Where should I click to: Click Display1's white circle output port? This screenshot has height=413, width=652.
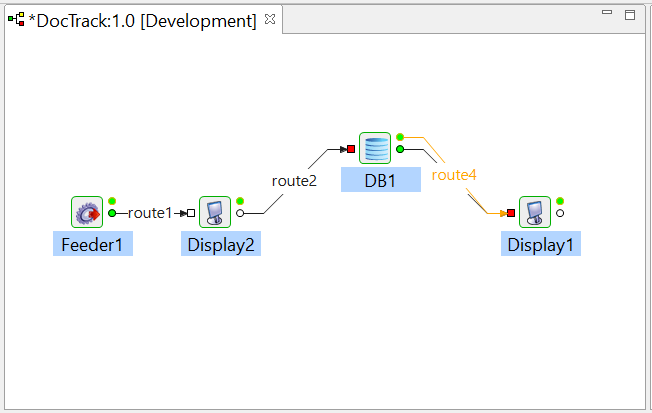[x=560, y=213]
